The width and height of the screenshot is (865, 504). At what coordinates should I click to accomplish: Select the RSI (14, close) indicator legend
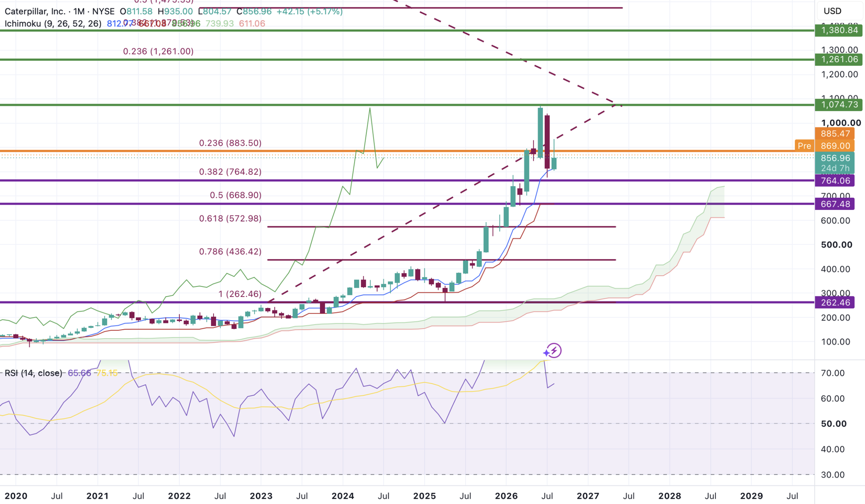pos(33,373)
